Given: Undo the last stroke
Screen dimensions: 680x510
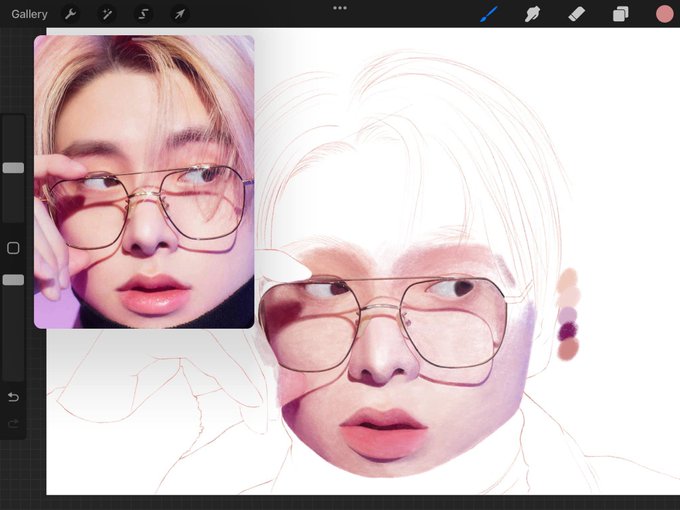Looking at the screenshot, I should pyautogui.click(x=13, y=397).
